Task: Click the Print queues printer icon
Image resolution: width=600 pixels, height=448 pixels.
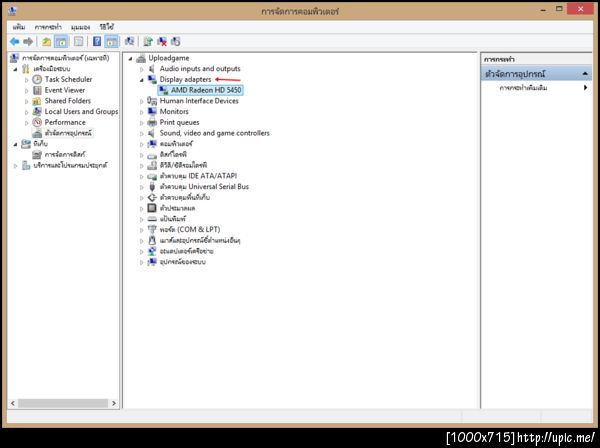Action: [x=152, y=122]
